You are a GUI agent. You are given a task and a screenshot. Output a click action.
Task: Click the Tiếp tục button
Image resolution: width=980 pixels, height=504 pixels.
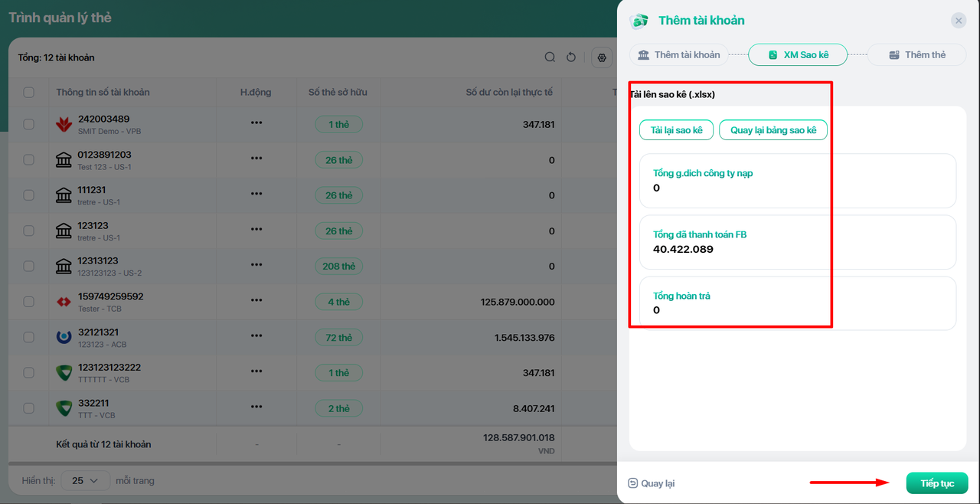pyautogui.click(x=937, y=483)
